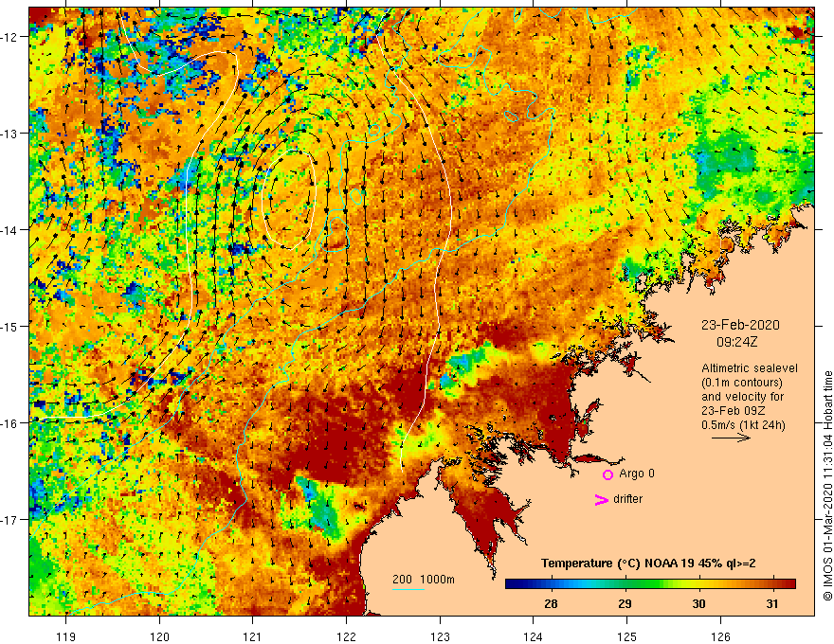Viewport: 834px width, 644px height.
Task: Click the 'Altimetric sealevel' caption line
Action: (750, 368)
